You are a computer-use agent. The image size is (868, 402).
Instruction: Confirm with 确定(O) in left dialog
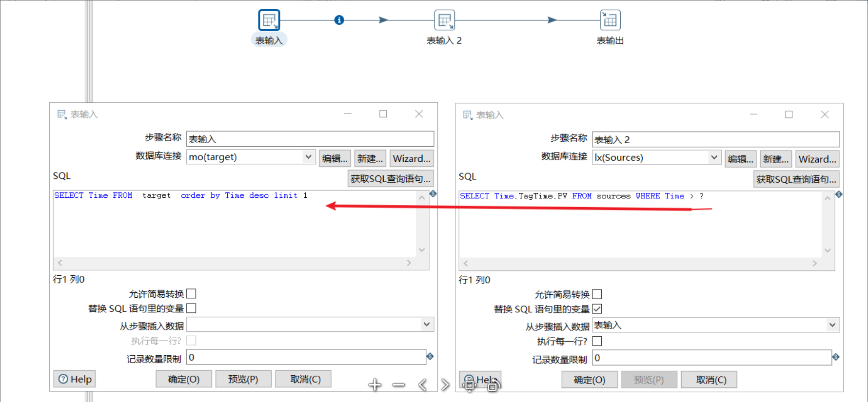point(184,379)
